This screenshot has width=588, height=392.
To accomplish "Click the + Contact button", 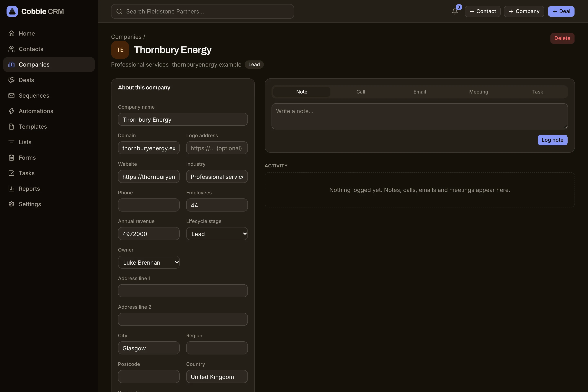I will pos(482,11).
